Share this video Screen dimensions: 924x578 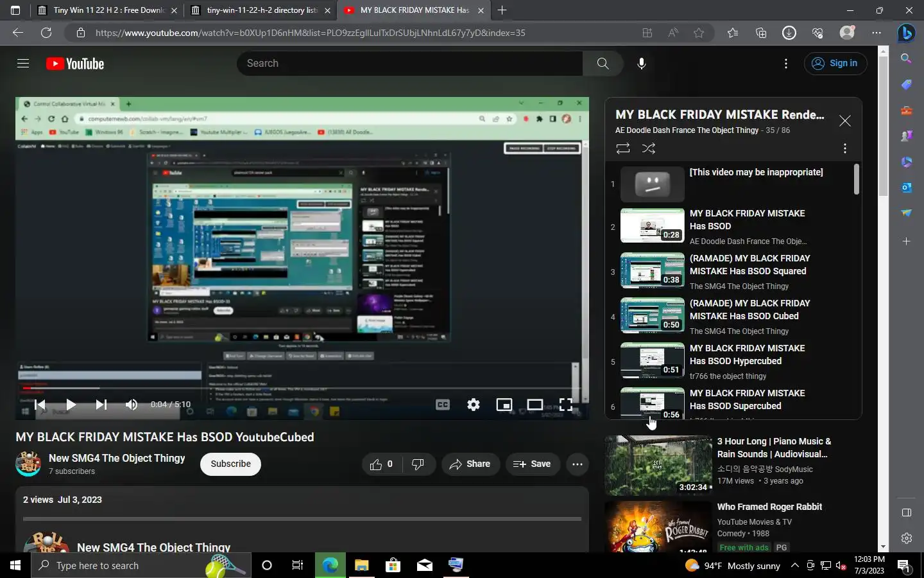[x=470, y=464]
